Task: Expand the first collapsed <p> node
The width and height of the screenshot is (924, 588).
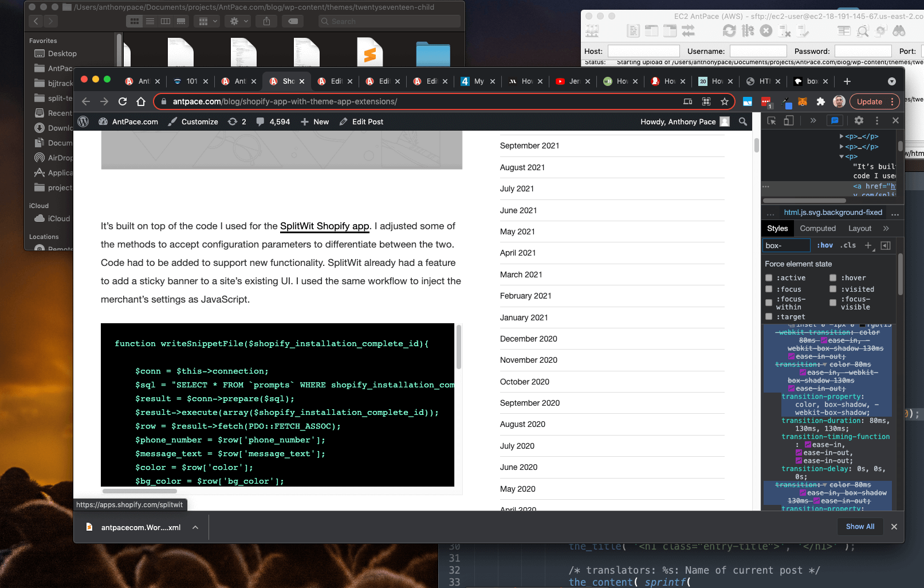Action: pyautogui.click(x=842, y=136)
